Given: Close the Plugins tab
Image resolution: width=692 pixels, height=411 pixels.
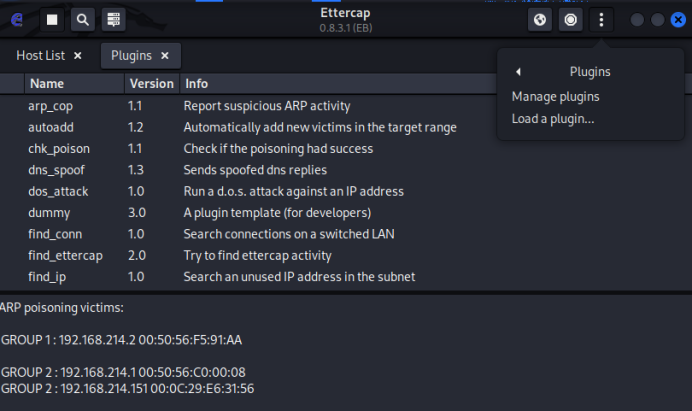Looking at the screenshot, I should click(x=165, y=56).
